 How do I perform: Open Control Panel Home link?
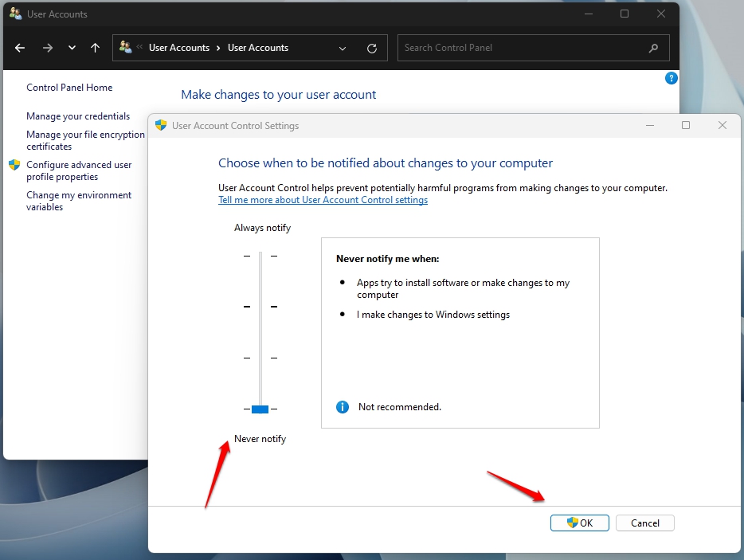click(69, 88)
